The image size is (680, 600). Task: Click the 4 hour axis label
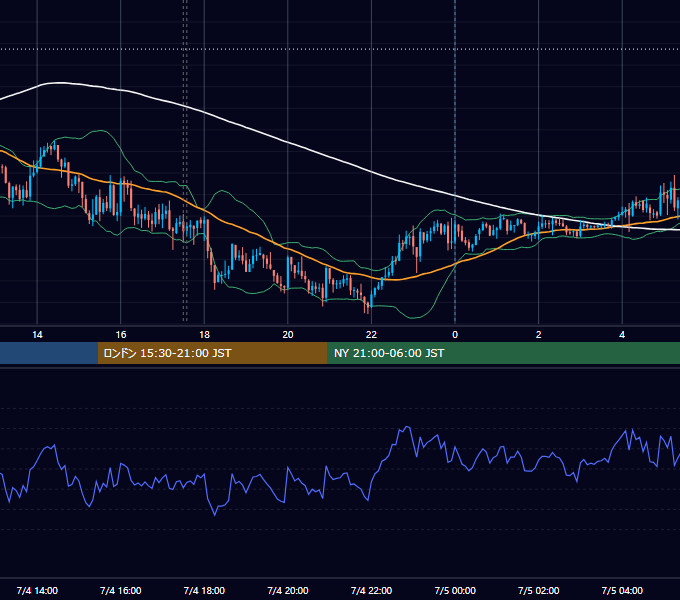[x=622, y=335]
